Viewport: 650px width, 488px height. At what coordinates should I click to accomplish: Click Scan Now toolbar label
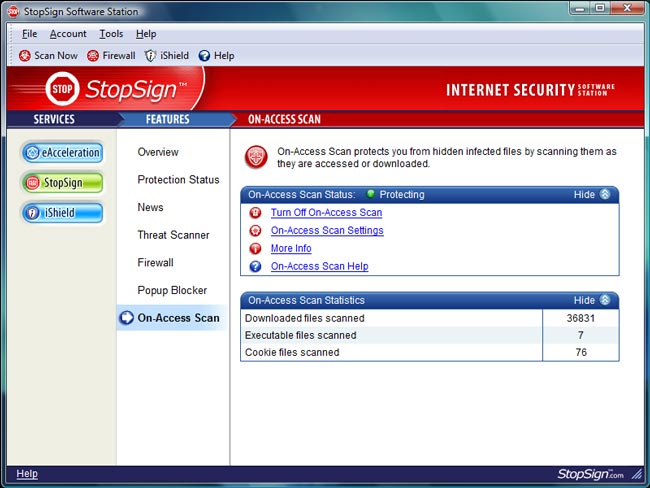coord(56,56)
